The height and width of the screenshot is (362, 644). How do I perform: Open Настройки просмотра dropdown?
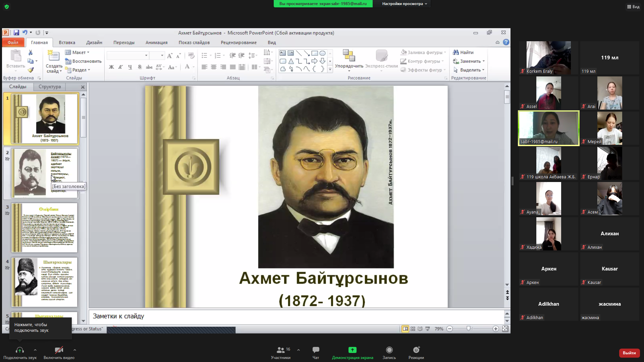405,4
